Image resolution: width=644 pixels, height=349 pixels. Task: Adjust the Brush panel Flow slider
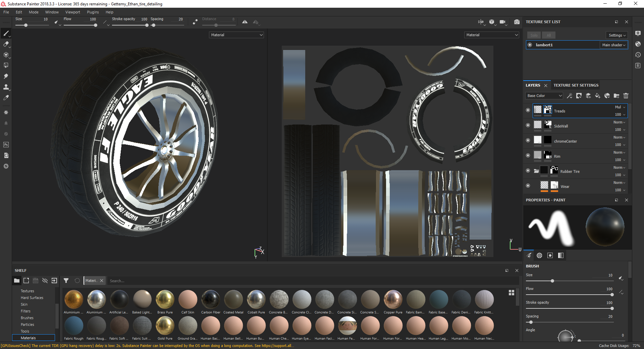pyautogui.click(x=570, y=295)
